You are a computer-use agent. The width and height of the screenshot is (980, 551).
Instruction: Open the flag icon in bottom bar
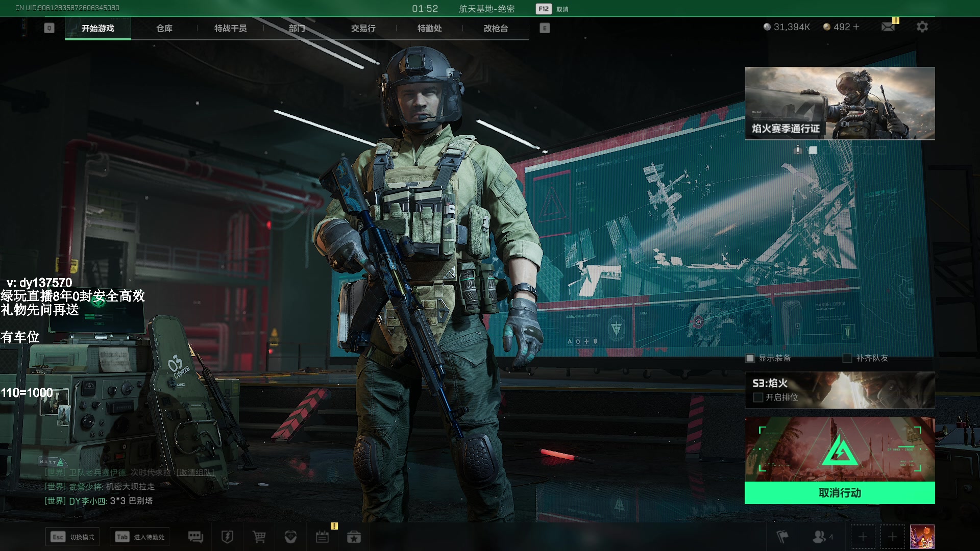click(x=782, y=537)
